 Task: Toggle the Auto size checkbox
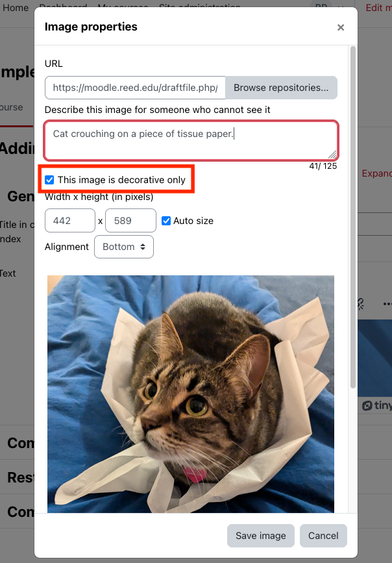(166, 221)
